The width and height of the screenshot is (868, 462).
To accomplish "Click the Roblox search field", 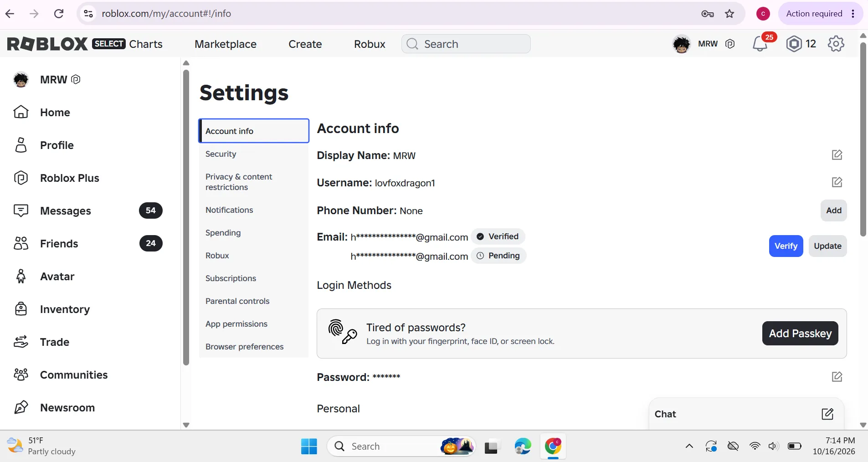I will coord(466,44).
